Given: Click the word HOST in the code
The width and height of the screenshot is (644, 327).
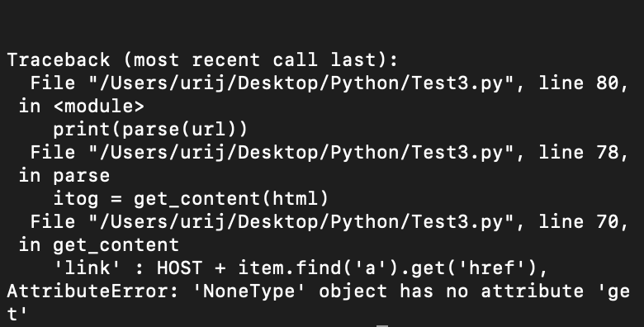Looking at the screenshot, I should tap(180, 268).
